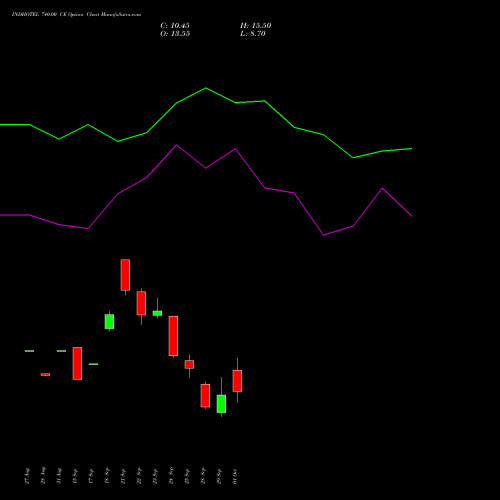The image size is (500, 500).
Task: Click the 28 Aug date label
Action: [43, 476]
